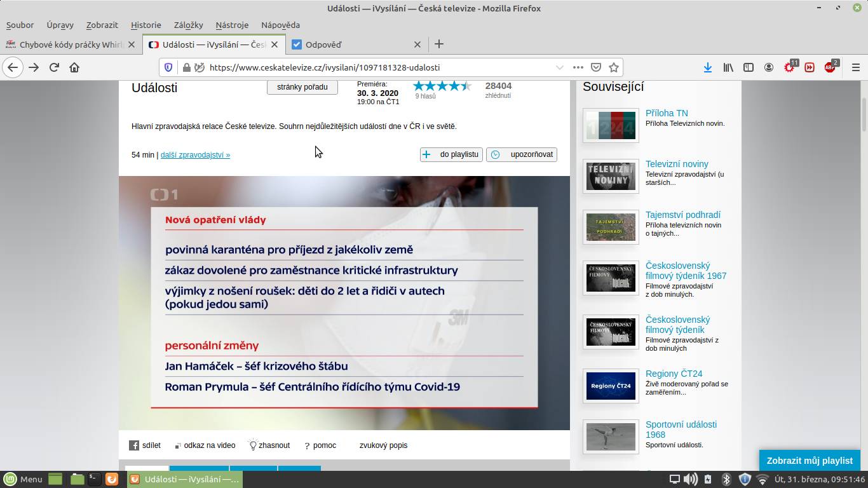868x488 pixels.
Task: Open Firefox Account icon
Action: (x=769, y=67)
